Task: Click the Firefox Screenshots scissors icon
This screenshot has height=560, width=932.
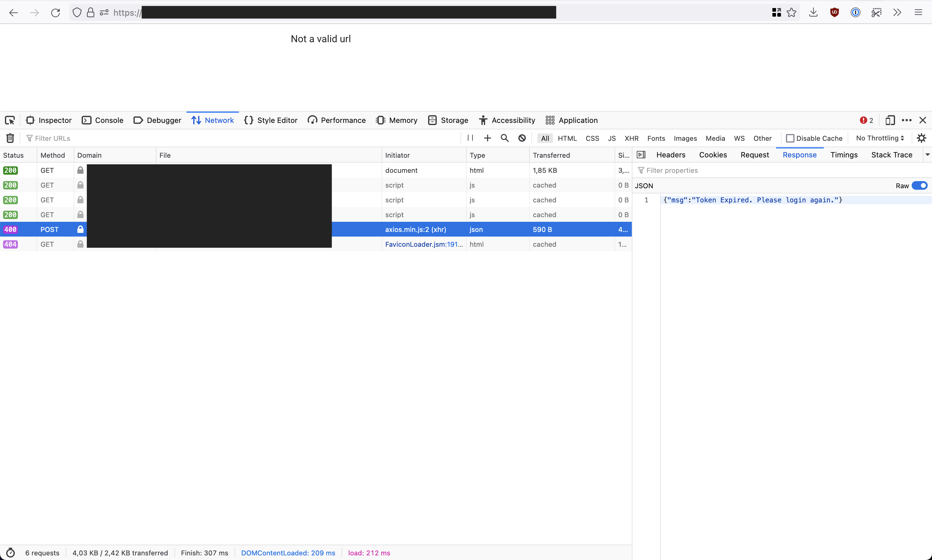Action: pyautogui.click(x=876, y=12)
